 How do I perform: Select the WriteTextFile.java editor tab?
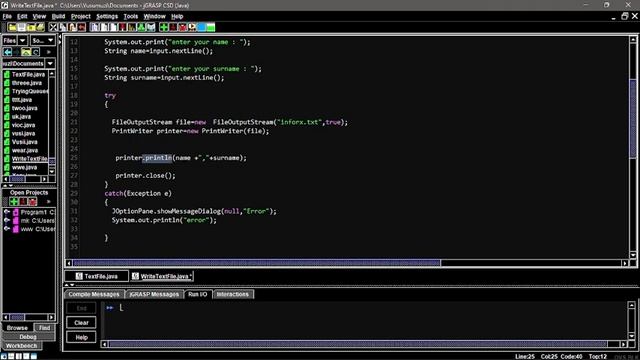(x=162, y=276)
